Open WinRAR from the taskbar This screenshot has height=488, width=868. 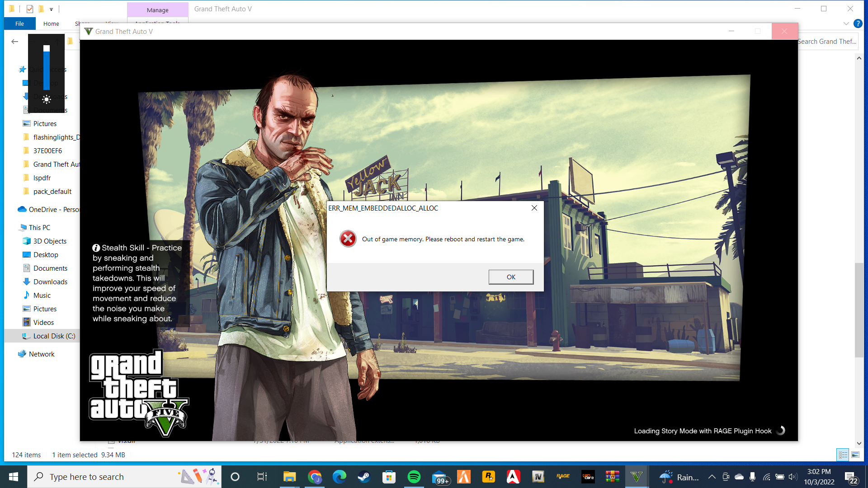coord(613,477)
